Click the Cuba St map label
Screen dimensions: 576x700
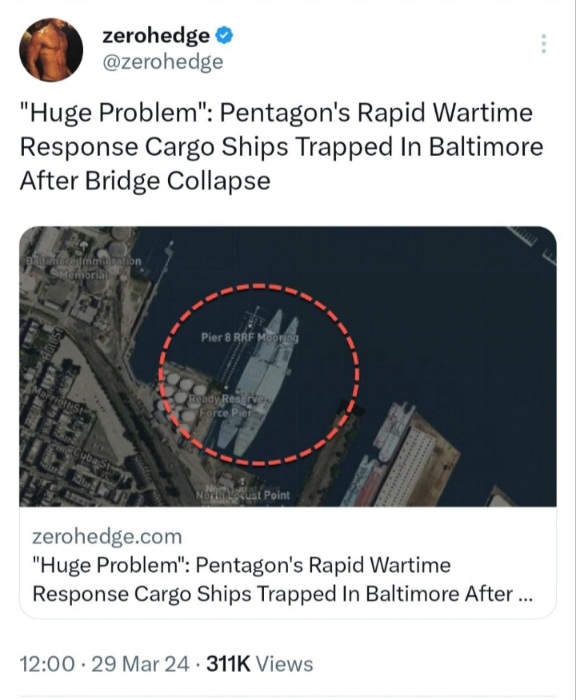point(92,458)
